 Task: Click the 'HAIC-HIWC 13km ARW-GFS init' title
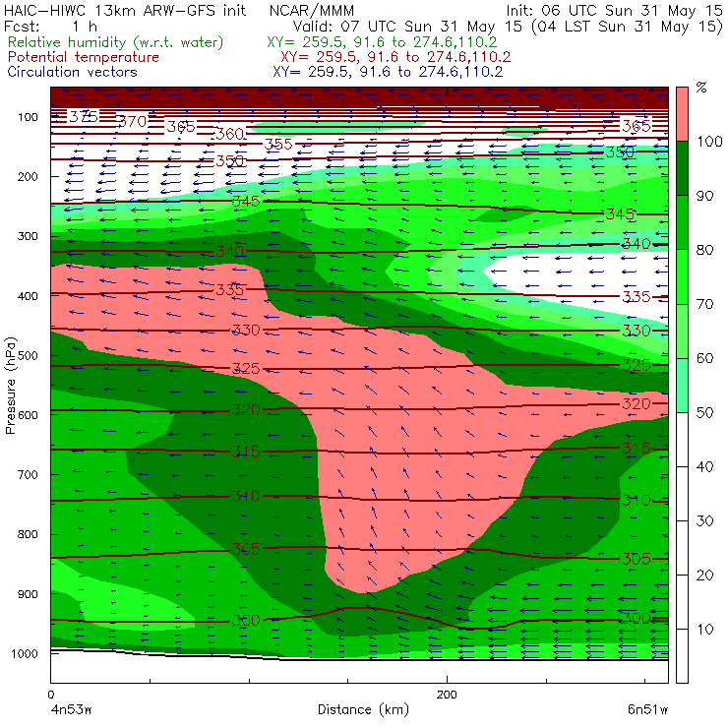pos(125,11)
